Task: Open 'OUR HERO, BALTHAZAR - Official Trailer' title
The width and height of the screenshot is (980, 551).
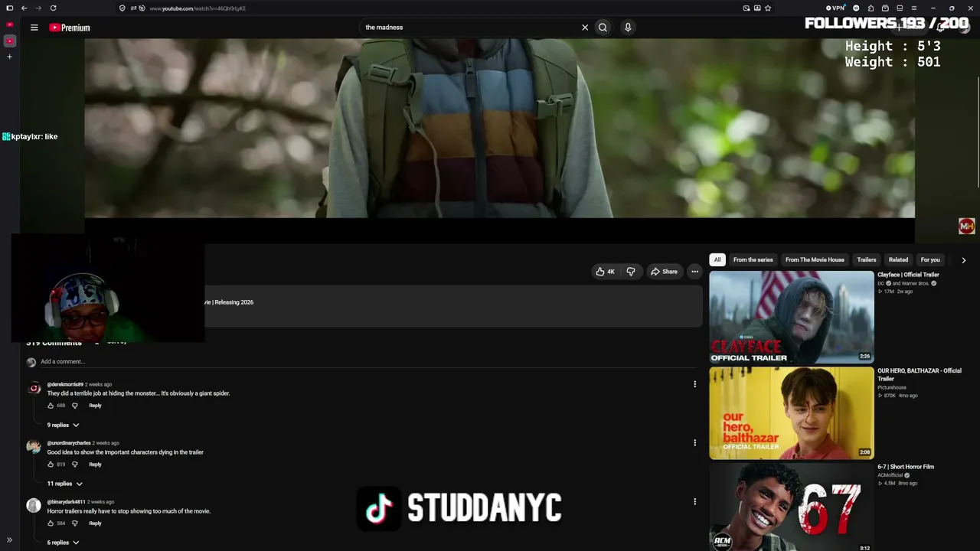Action: click(920, 374)
